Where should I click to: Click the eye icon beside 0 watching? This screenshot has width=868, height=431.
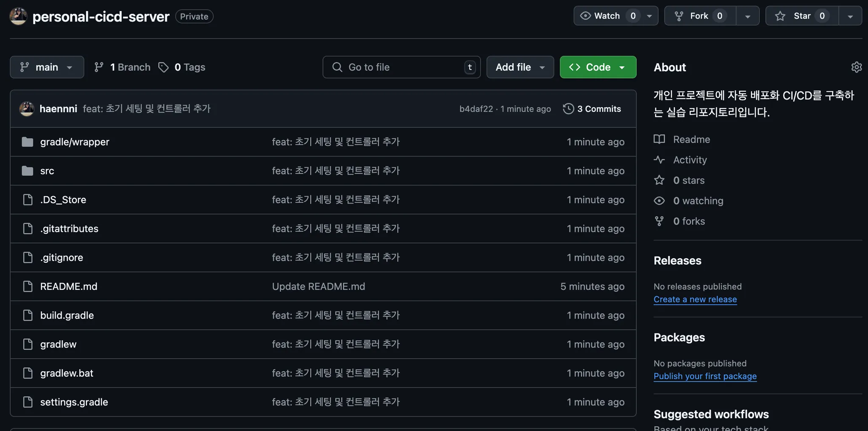coord(659,200)
